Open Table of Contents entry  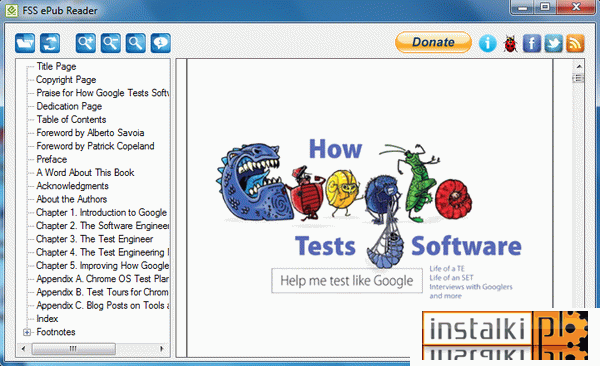point(71,119)
